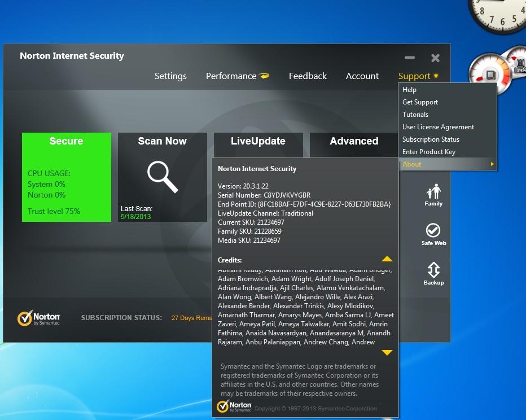This screenshot has width=526, height=420.
Task: Click the Copyright 1997-2013 Symantec Corporation text
Action: coord(315,408)
